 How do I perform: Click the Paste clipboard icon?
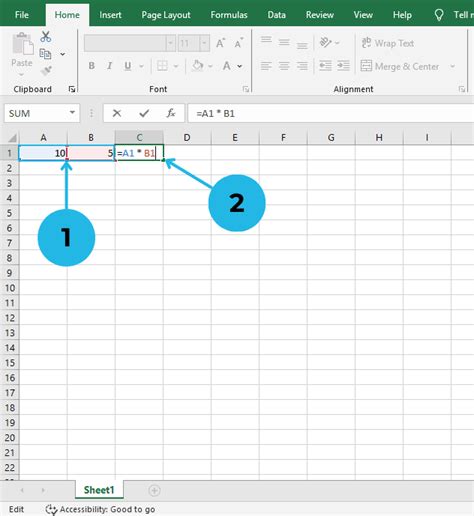[23, 44]
